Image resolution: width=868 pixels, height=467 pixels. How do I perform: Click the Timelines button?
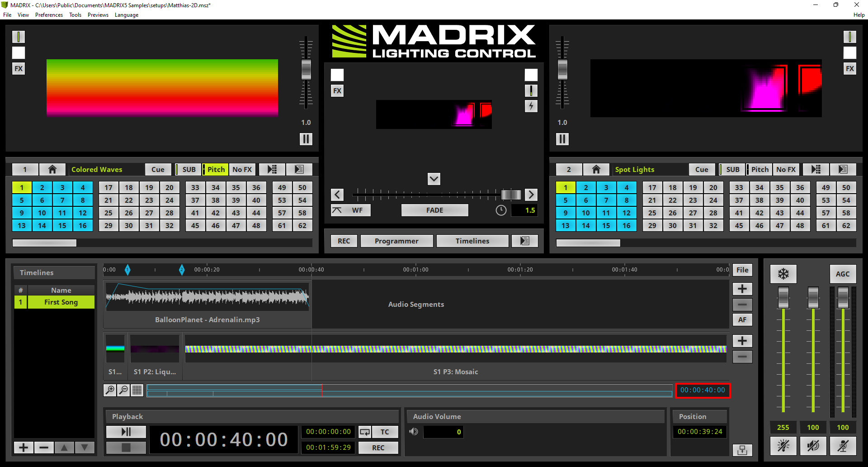pyautogui.click(x=472, y=241)
